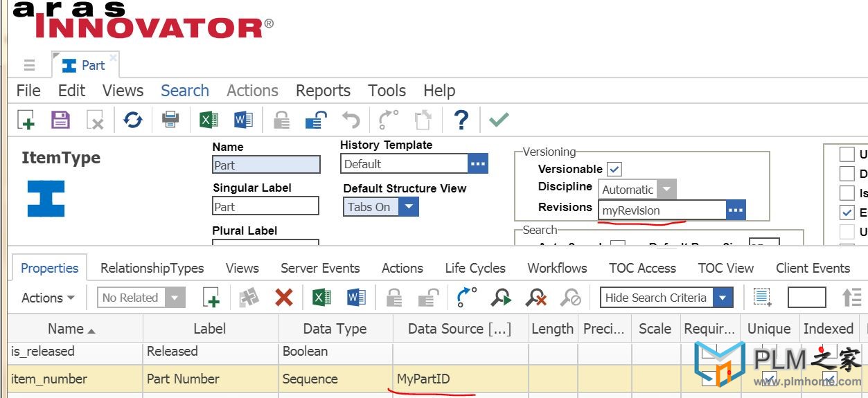Toggle the second checkbox in the right panel
This screenshot has width=868, height=398.
[847, 173]
